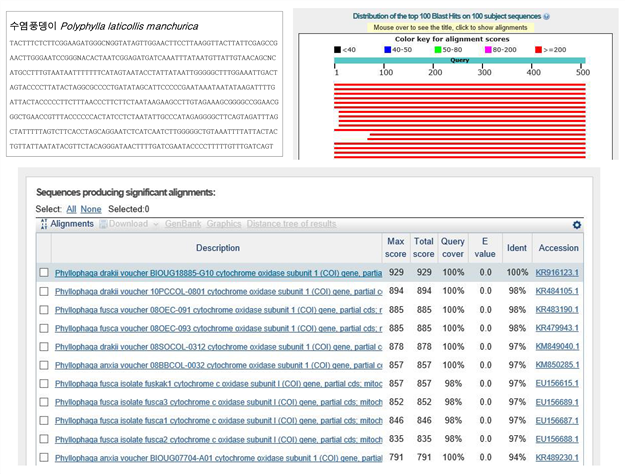Sort by Description column header

218,248
